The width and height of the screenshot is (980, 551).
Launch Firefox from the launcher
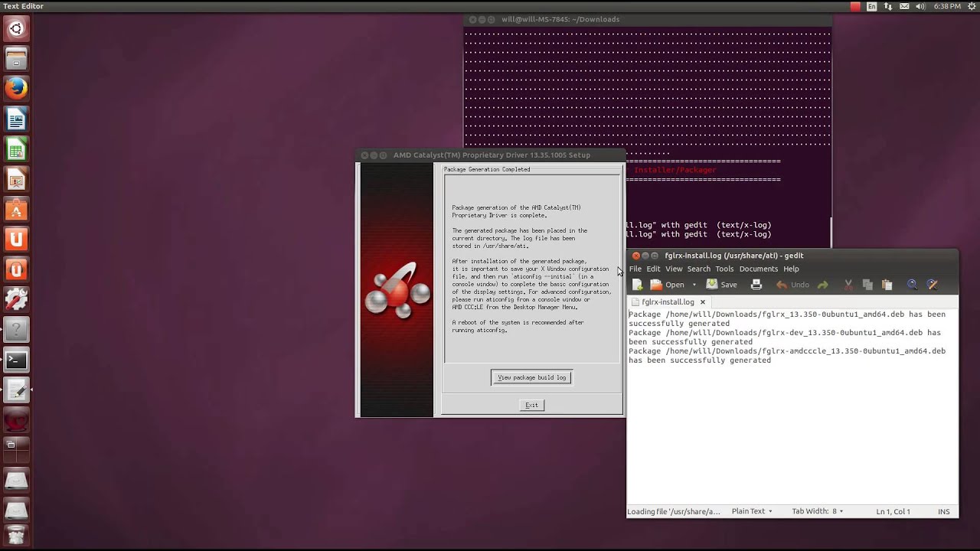point(16,89)
